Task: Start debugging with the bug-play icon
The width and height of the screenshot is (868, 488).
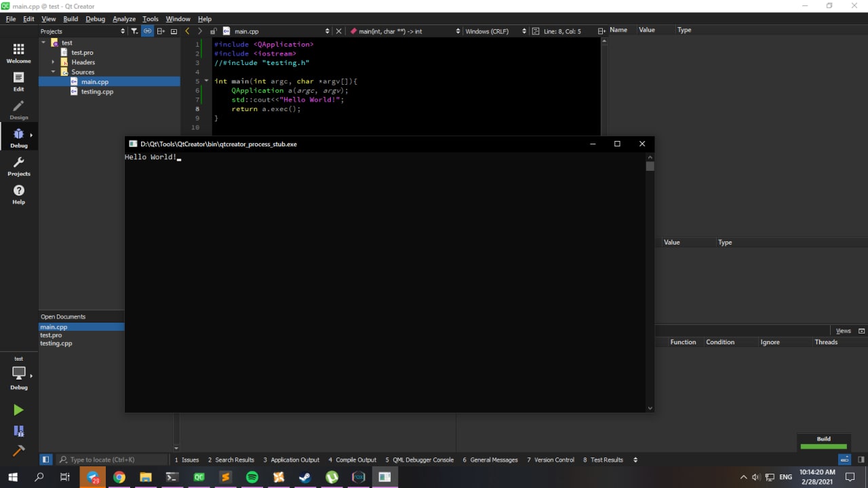Action: pyautogui.click(x=18, y=431)
